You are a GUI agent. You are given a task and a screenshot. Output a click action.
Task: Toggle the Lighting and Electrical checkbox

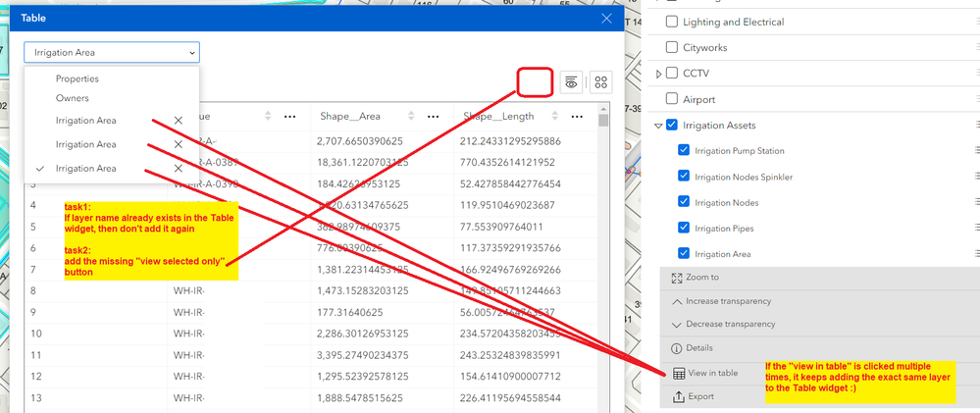pyautogui.click(x=672, y=22)
